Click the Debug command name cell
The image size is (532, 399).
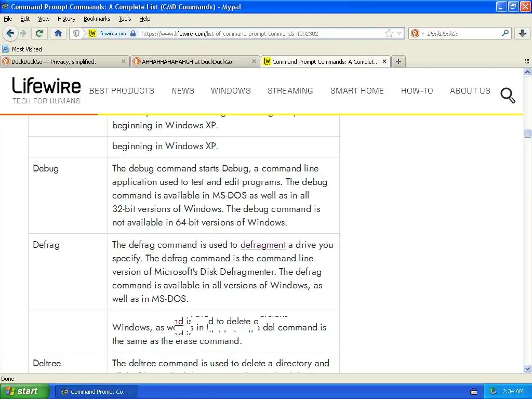tap(68, 195)
